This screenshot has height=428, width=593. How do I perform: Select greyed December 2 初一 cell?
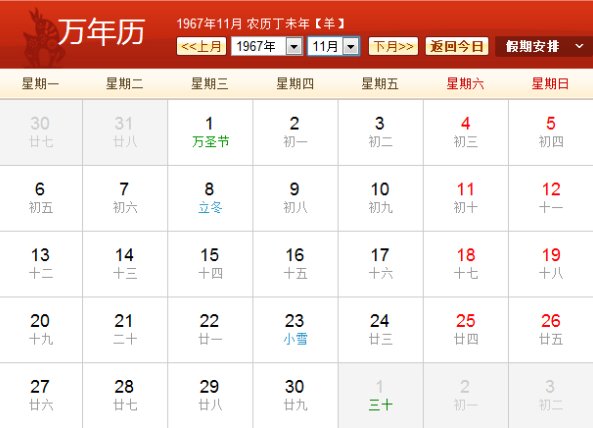(466, 395)
